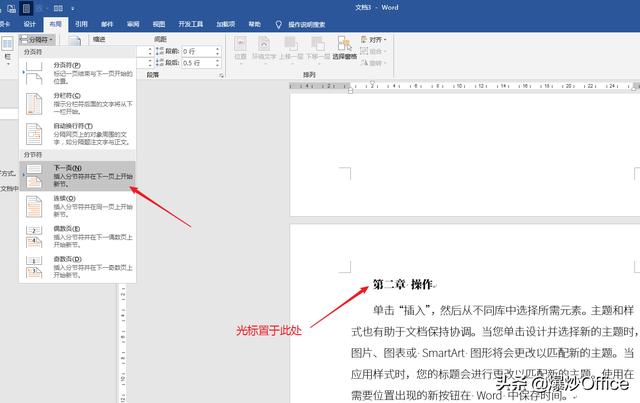Insert 连续 continuous section break
The image size is (640, 403).
point(75,205)
